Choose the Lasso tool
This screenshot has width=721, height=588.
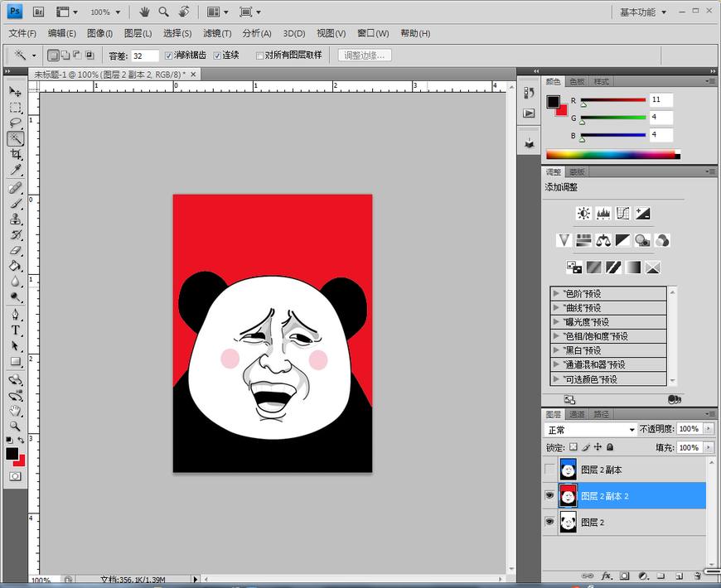coord(16,123)
